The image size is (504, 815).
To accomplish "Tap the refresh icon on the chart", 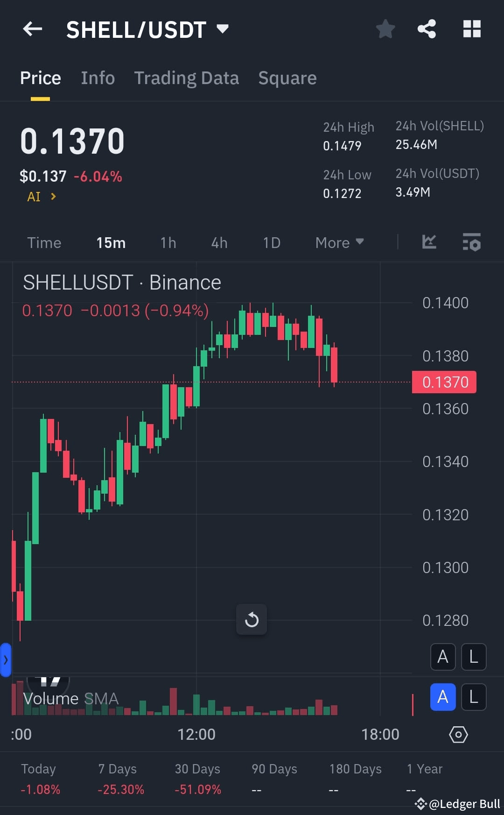I will [252, 620].
